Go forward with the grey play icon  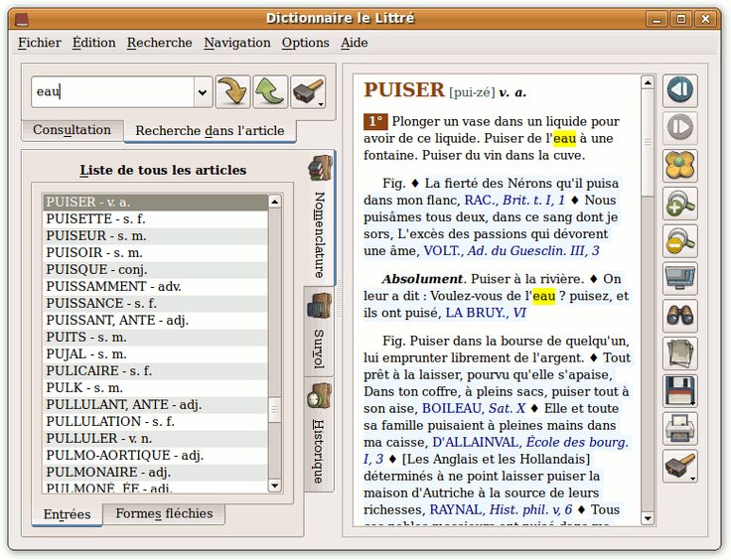pyautogui.click(x=680, y=128)
